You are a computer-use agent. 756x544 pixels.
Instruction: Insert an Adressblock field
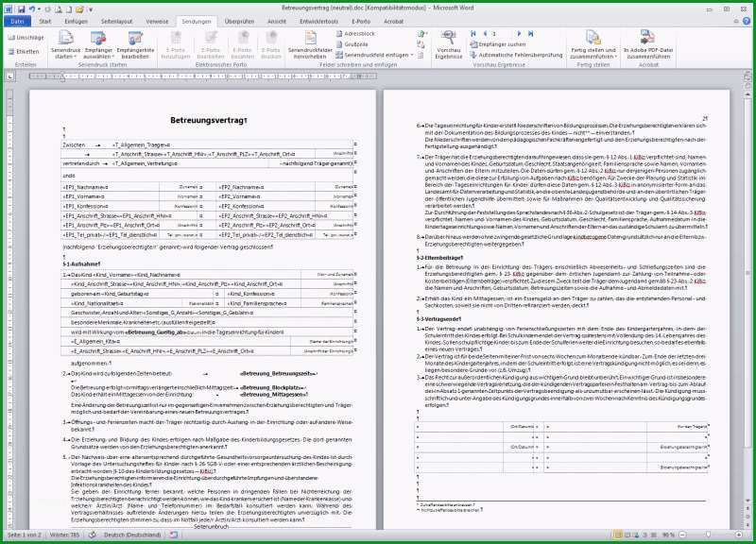(x=355, y=34)
